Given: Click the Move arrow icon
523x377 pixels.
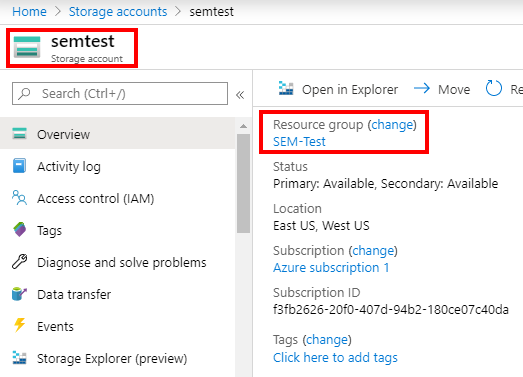Looking at the screenshot, I should click(x=422, y=88).
